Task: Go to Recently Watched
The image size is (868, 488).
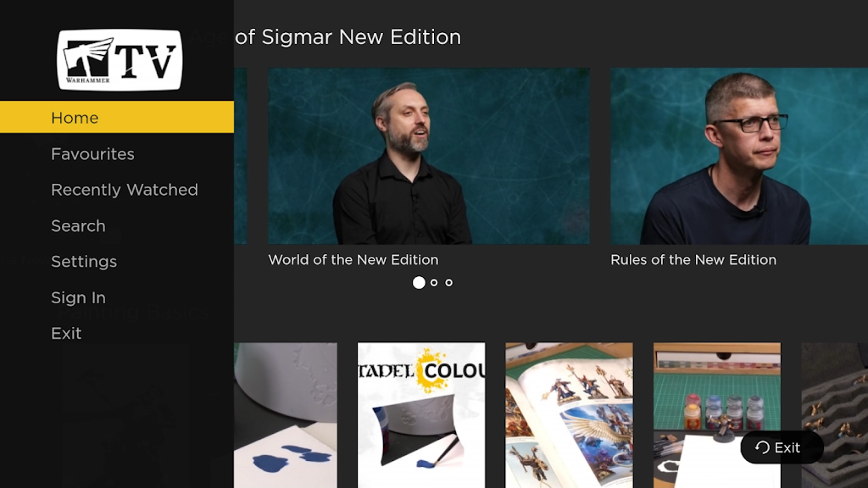Action: pos(124,190)
